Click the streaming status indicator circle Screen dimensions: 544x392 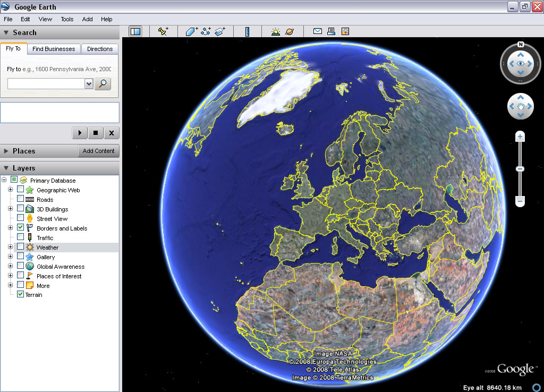[x=537, y=387]
